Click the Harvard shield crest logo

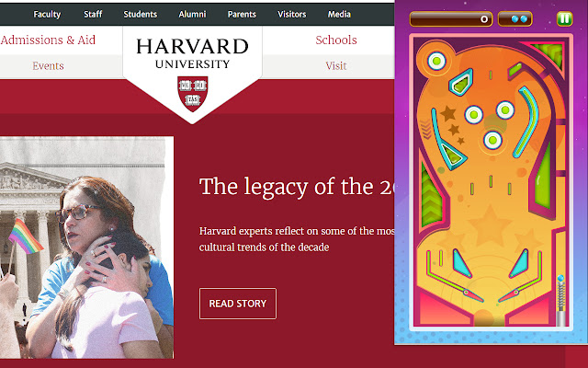tap(192, 94)
